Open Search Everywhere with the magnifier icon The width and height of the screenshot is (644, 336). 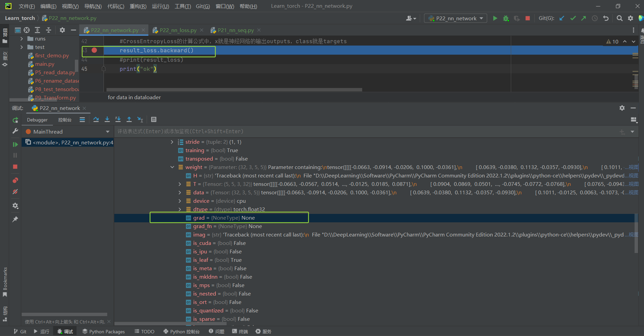click(619, 18)
